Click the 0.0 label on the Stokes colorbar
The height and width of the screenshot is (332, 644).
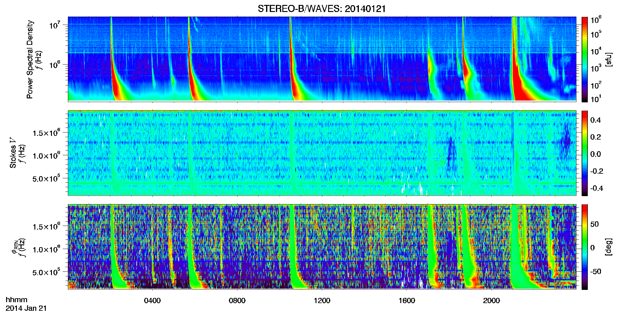tap(595, 154)
